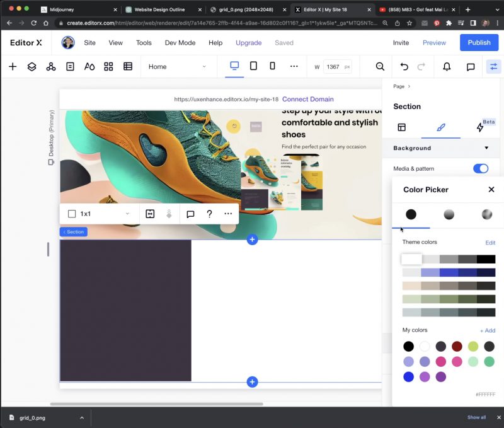Click the Publish button
Screen dimensions: 504x428
click(x=479, y=43)
